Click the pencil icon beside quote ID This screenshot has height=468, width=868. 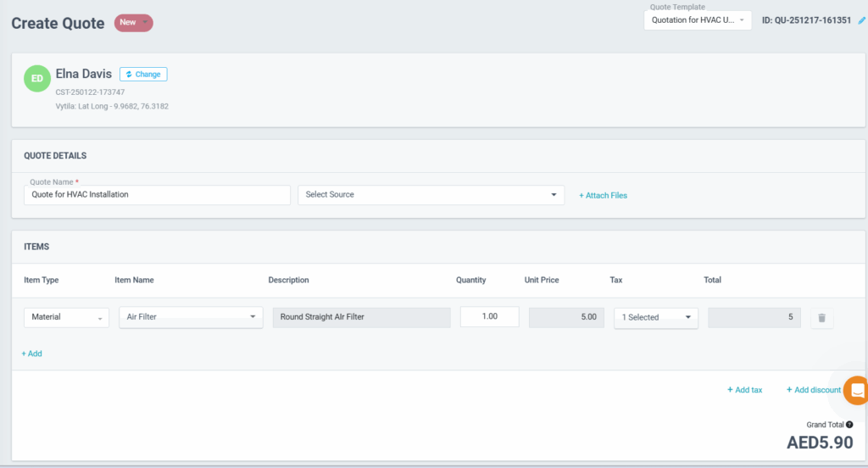(862, 20)
